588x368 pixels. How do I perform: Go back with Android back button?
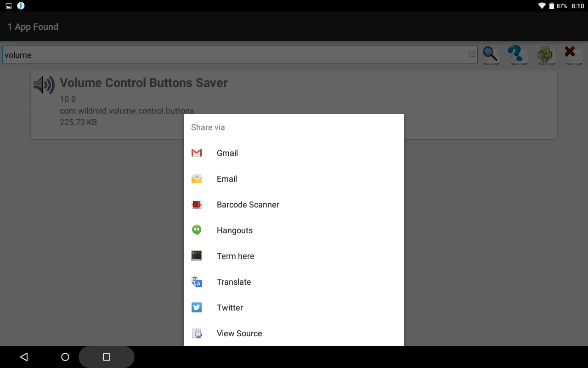24,357
